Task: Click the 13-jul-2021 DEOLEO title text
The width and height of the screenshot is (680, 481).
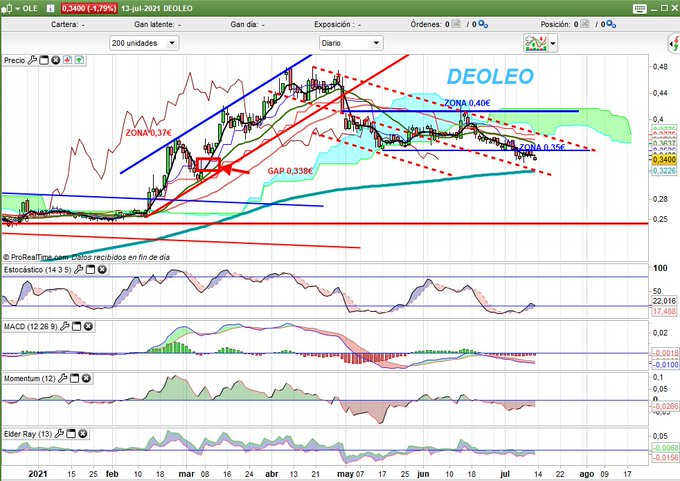Action: [x=157, y=8]
